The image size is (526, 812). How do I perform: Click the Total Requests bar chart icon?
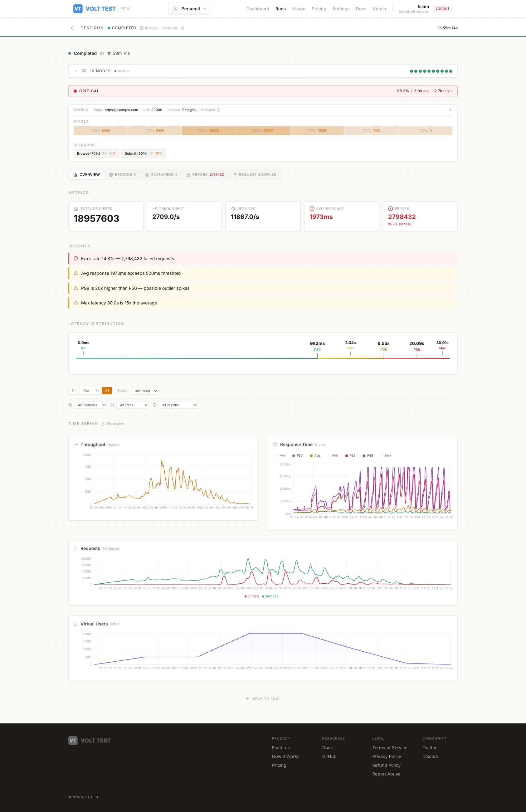point(76,208)
